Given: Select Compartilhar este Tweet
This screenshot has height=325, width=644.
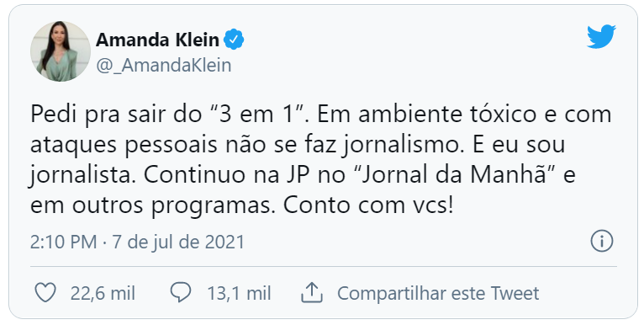Looking at the screenshot, I should click(x=438, y=293).
